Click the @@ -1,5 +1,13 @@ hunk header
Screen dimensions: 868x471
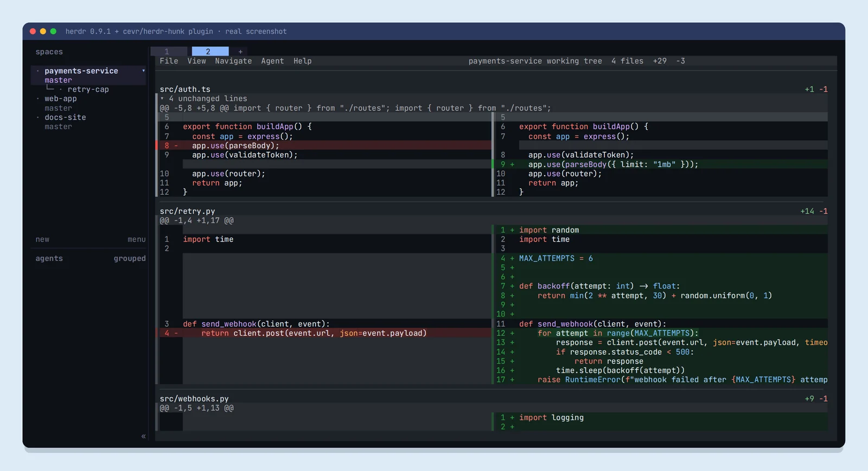(x=196, y=408)
